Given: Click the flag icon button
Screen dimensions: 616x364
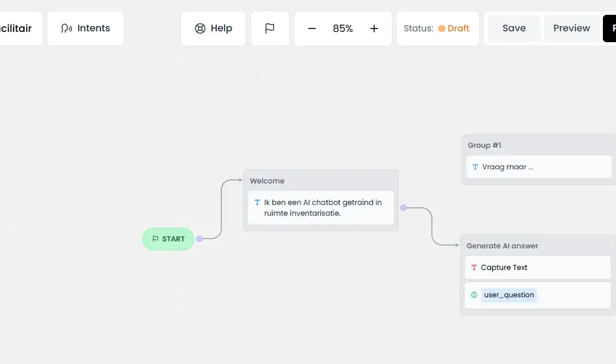Looking at the screenshot, I should [270, 28].
